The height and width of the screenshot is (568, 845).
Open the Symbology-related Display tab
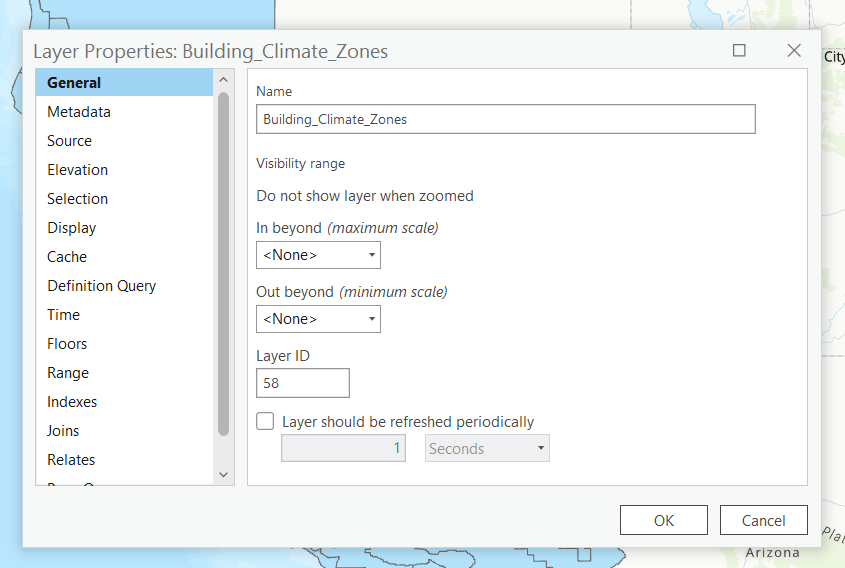pyautogui.click(x=71, y=228)
